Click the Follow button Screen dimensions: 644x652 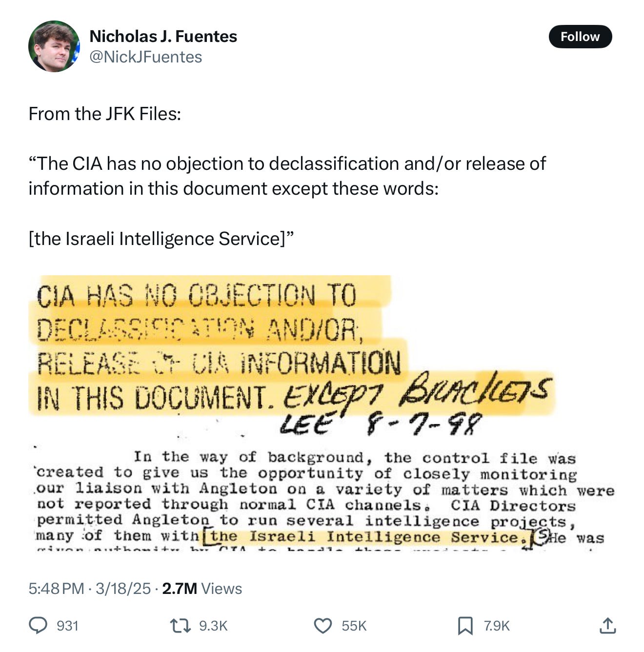[580, 37]
